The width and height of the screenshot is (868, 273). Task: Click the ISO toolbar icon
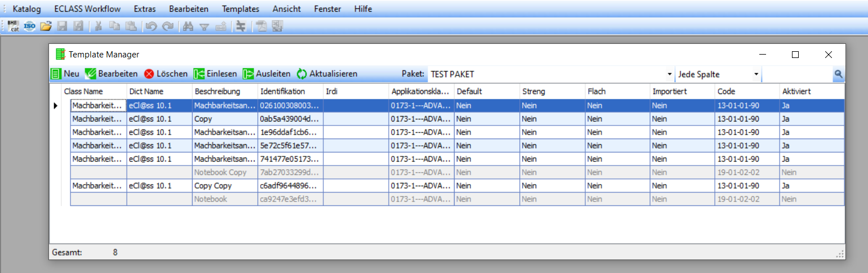click(x=30, y=26)
